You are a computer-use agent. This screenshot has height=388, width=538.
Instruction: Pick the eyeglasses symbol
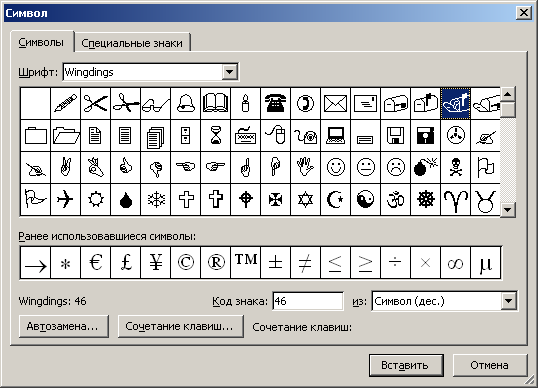point(156,104)
